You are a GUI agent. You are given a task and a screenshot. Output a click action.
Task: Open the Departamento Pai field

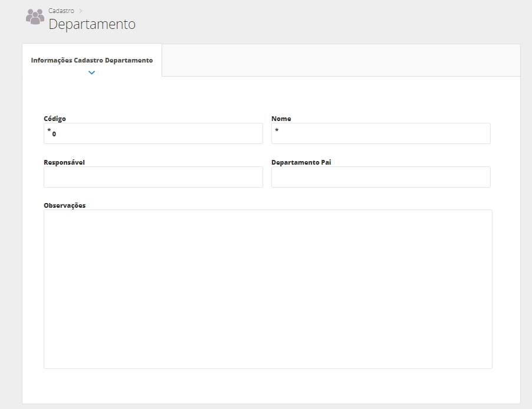[x=380, y=177]
